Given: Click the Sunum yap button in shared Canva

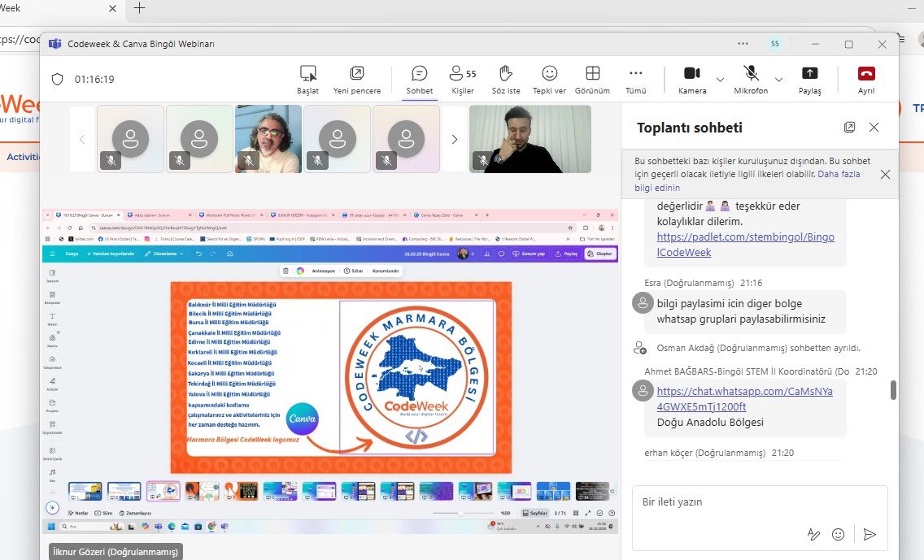Looking at the screenshot, I should coord(529,254).
